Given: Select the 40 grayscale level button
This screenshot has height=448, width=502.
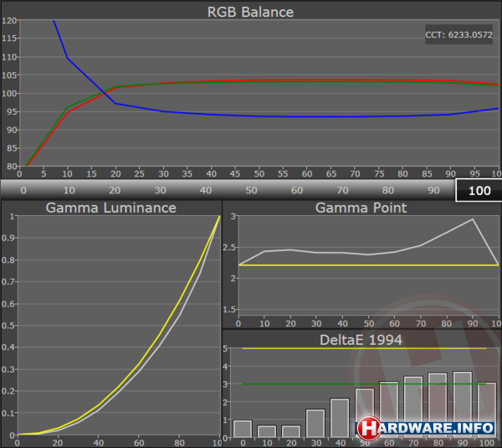Looking at the screenshot, I should [x=206, y=190].
